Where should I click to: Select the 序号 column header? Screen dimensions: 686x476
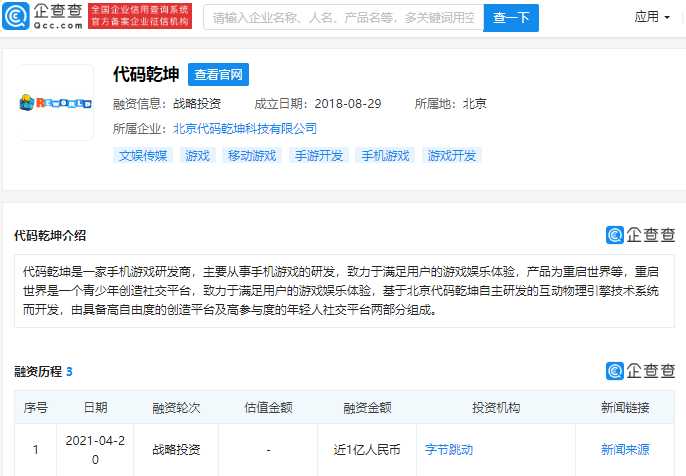pos(35,407)
